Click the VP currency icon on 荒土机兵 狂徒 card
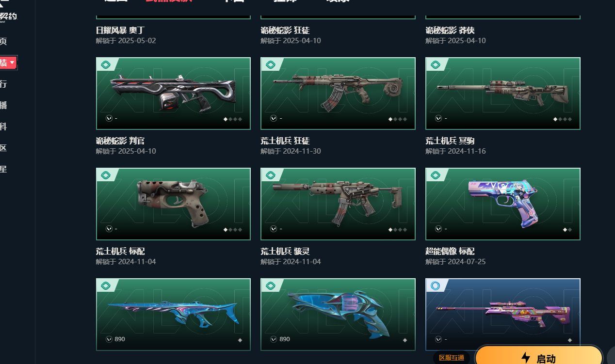The width and height of the screenshot is (615, 364). tap(274, 118)
